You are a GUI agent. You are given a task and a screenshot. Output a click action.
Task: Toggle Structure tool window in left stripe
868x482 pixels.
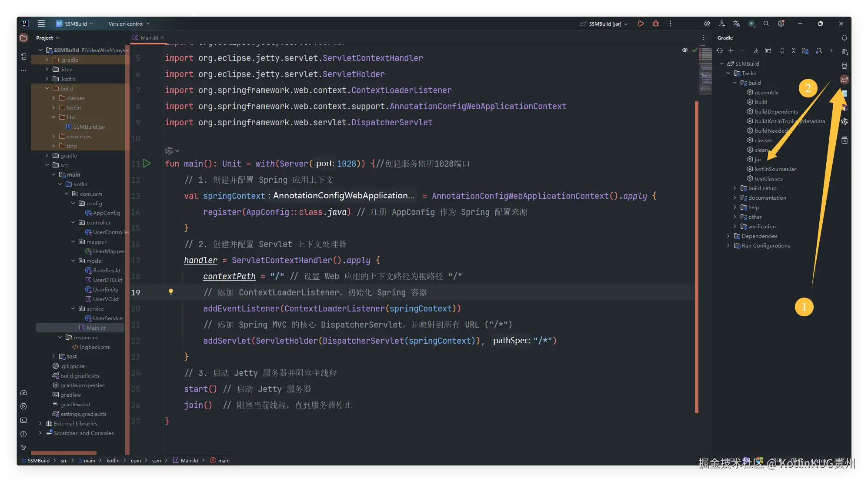23,57
